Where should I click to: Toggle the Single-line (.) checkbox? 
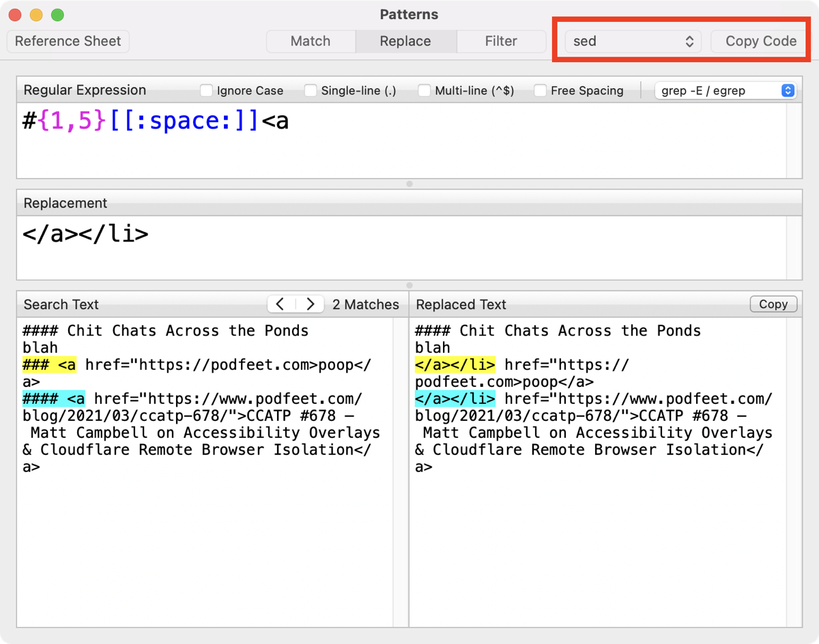pos(311,91)
